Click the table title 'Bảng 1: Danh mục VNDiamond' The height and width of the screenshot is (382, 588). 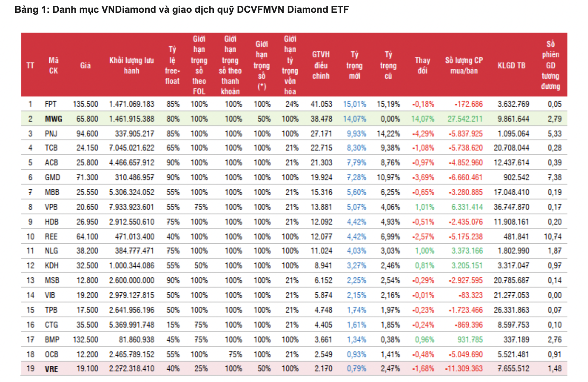point(181,9)
